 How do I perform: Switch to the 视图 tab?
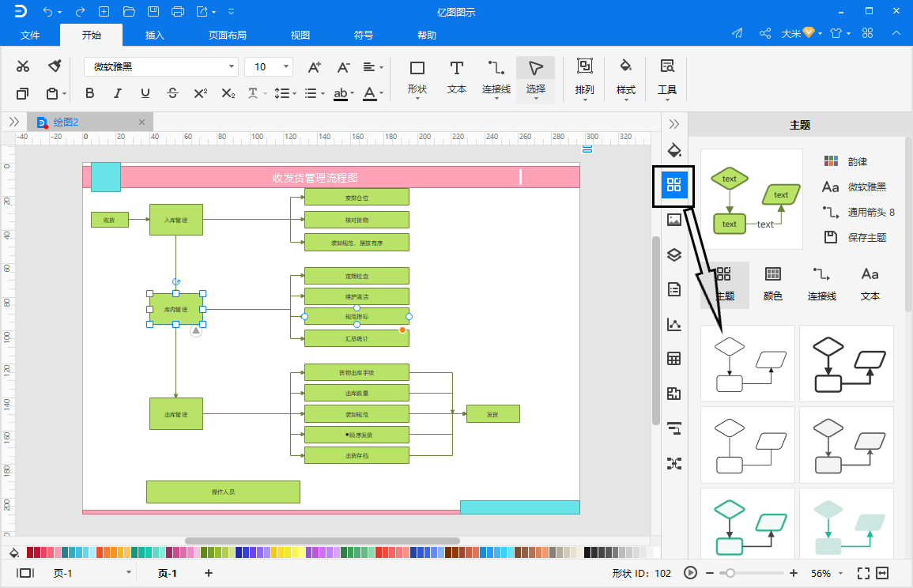click(300, 35)
